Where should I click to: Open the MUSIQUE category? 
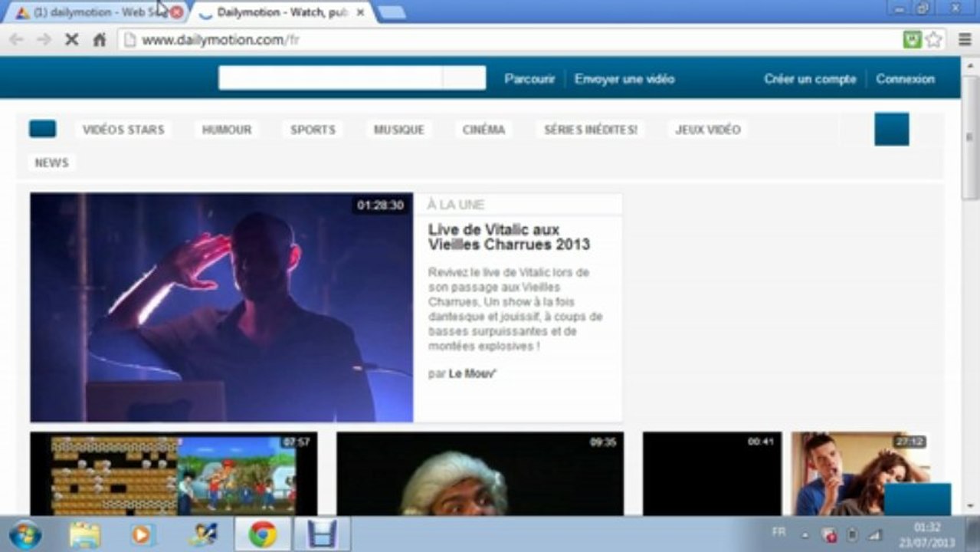[398, 130]
